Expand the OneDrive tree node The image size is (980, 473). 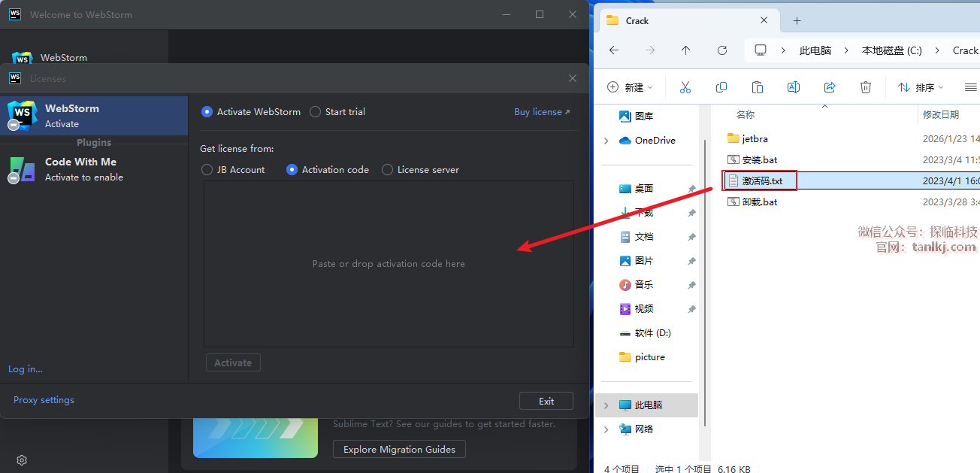point(606,141)
